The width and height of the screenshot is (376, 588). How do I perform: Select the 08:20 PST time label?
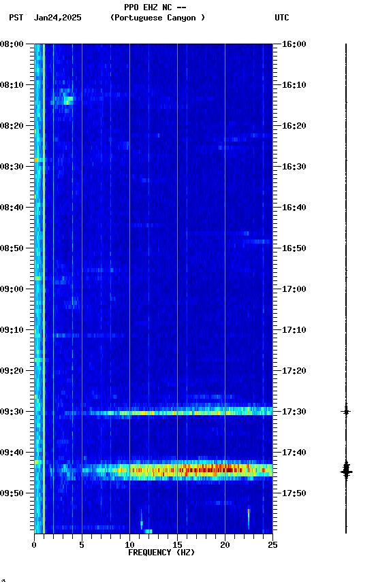tap(12, 126)
